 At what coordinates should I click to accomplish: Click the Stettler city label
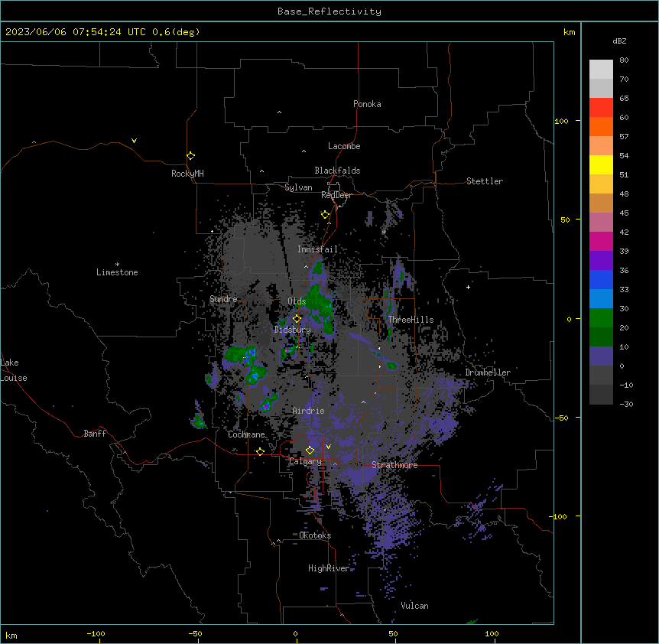[x=485, y=181]
